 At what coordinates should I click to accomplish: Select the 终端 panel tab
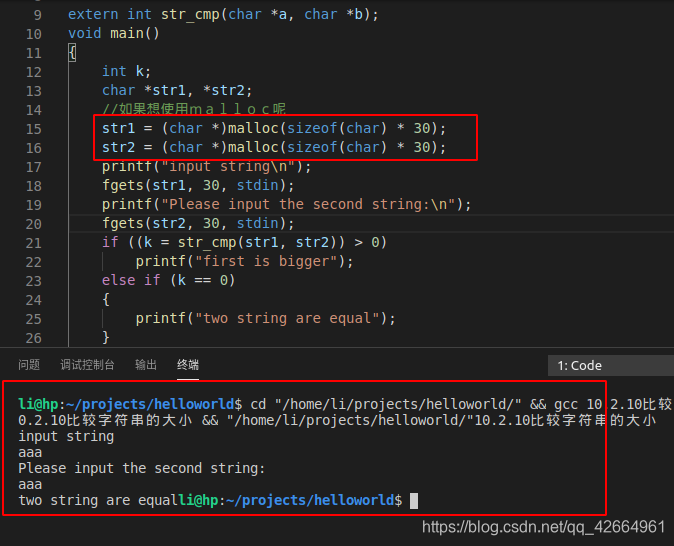(x=188, y=365)
